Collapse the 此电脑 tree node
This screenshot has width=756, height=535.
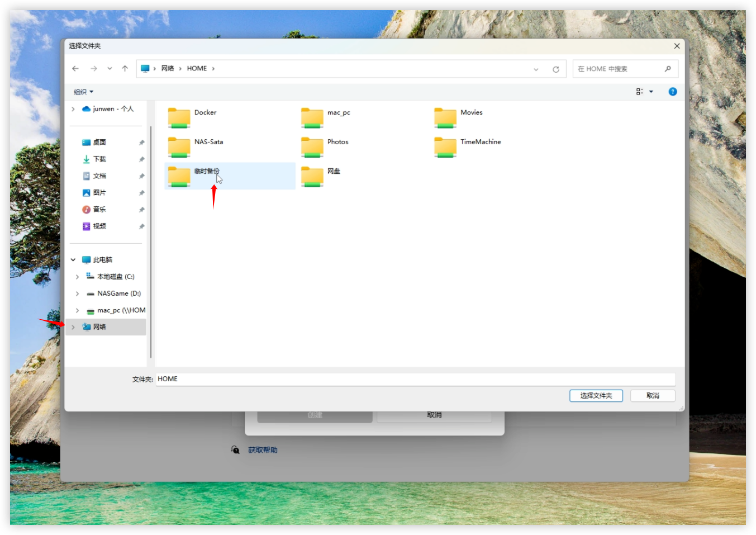73,260
